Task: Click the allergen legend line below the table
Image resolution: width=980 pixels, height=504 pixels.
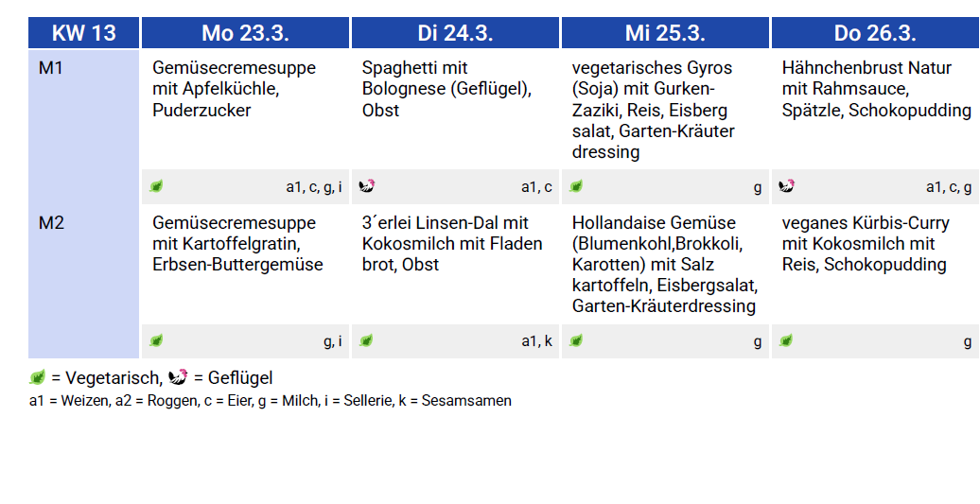Action: point(271,401)
